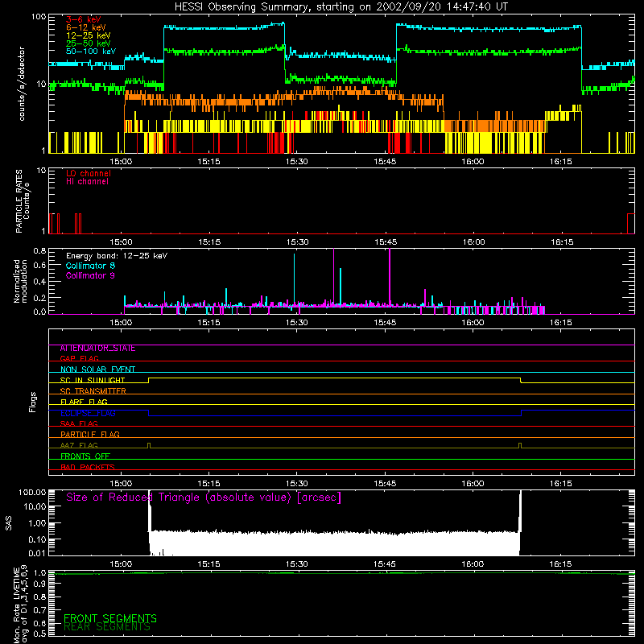Image resolution: width=644 pixels, height=644 pixels.
Task: Click the FRONT SEGMENTS legend label
Action: point(110,618)
